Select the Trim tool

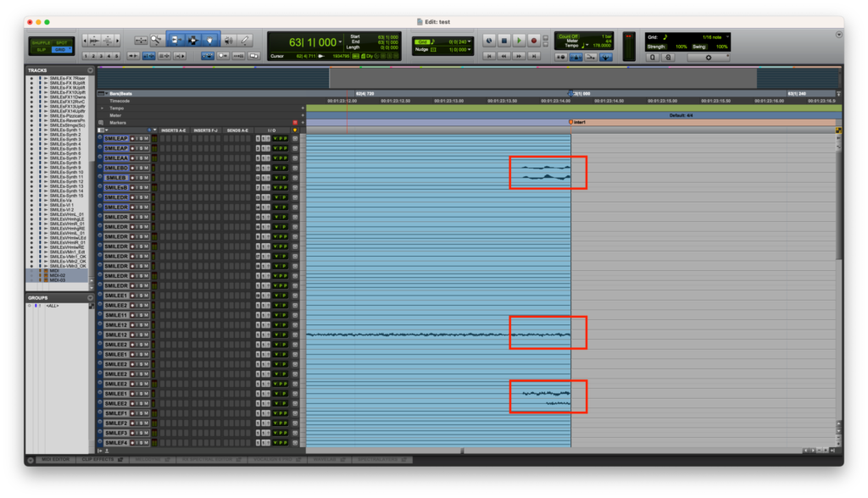pos(176,40)
